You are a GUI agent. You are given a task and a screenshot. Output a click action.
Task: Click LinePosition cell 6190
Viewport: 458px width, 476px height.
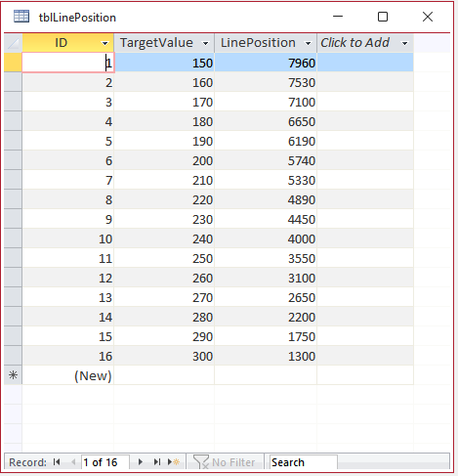tap(266, 141)
